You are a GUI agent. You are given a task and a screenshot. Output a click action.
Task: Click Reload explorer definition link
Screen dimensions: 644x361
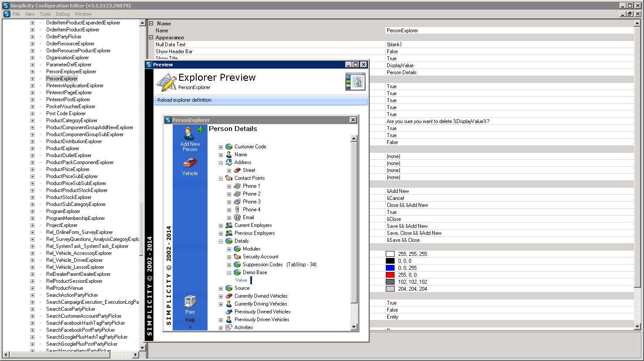(x=184, y=100)
